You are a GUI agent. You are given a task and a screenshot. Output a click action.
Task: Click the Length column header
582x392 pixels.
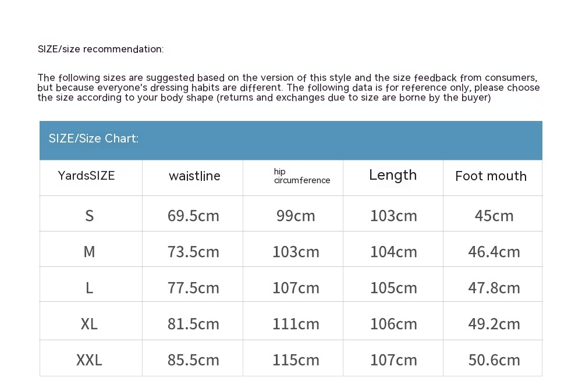point(393,175)
